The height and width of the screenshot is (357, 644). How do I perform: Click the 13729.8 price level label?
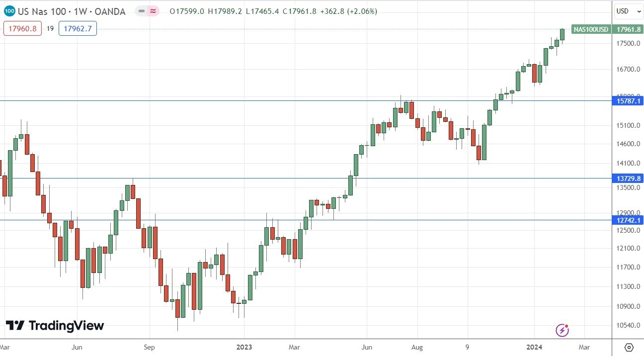627,178
